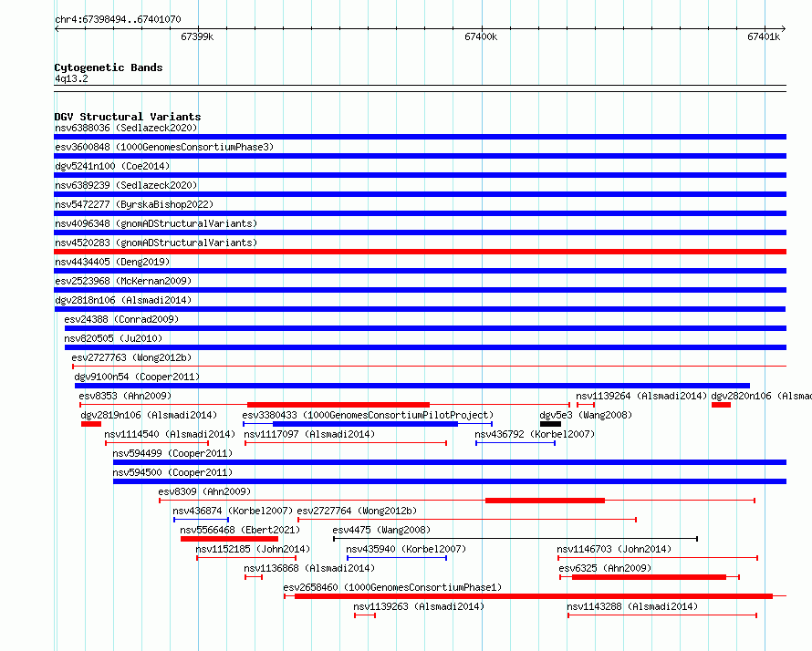Select the black esv4475 variant line
This screenshot has width=812, height=651.
pos(515,539)
